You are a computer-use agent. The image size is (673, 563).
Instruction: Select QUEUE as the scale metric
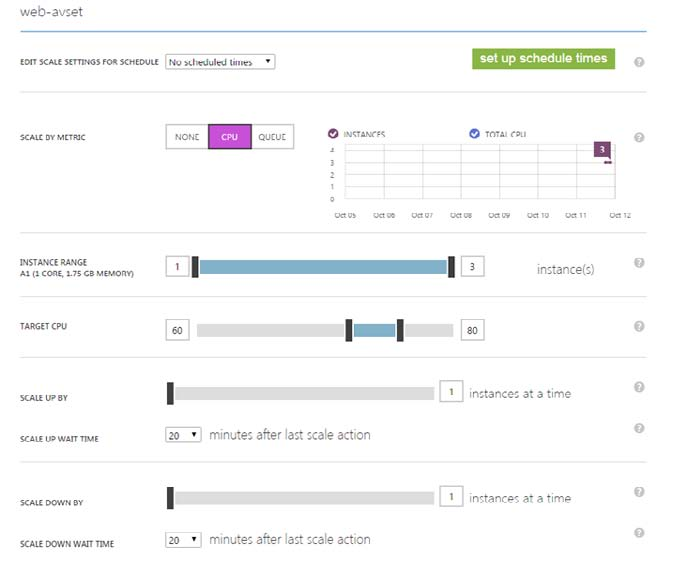(x=272, y=137)
